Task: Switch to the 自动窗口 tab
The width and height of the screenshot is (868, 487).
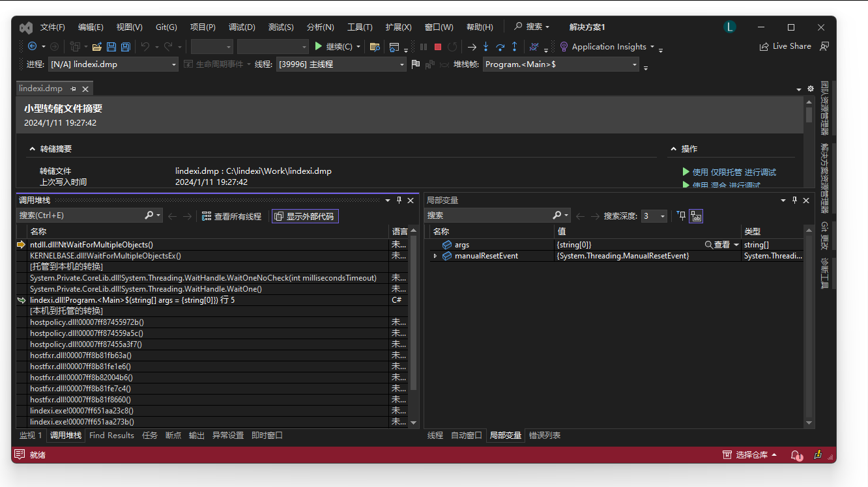Action: 466,436
